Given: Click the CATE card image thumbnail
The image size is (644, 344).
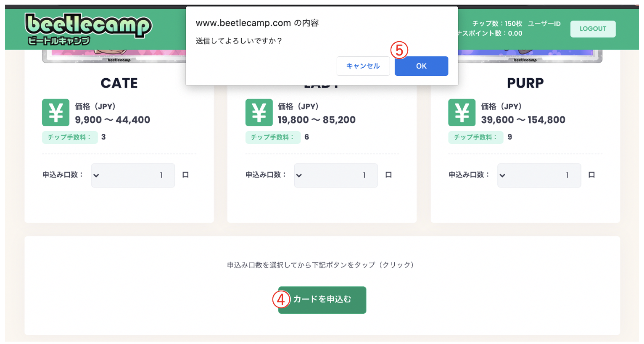Looking at the screenshot, I should (x=114, y=56).
